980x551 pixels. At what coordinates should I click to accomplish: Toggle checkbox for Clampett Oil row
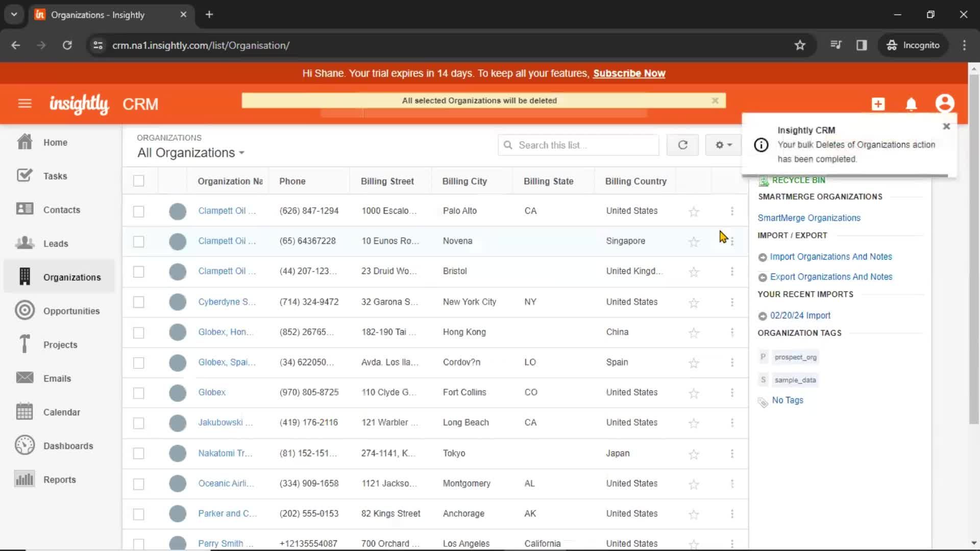pos(139,211)
